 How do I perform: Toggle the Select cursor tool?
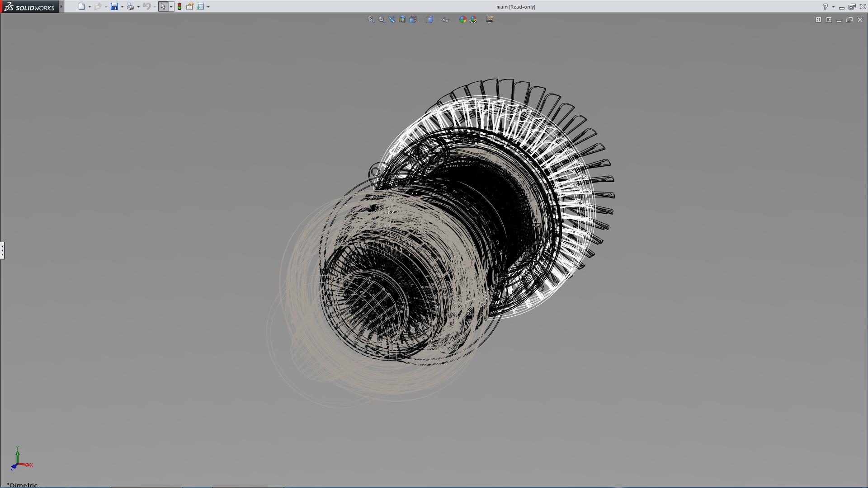pos(163,6)
